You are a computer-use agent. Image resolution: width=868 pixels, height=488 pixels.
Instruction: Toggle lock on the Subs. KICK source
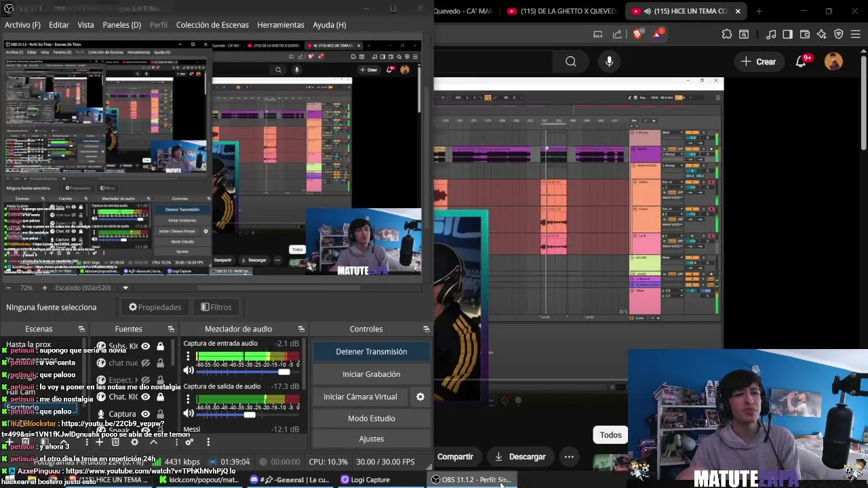coord(160,346)
